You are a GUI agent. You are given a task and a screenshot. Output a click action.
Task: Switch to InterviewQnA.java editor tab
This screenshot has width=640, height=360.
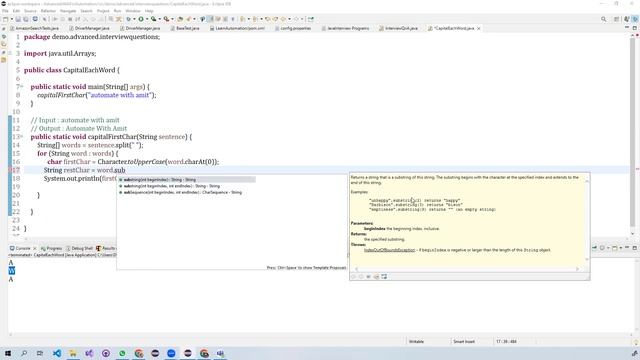click(x=398, y=28)
